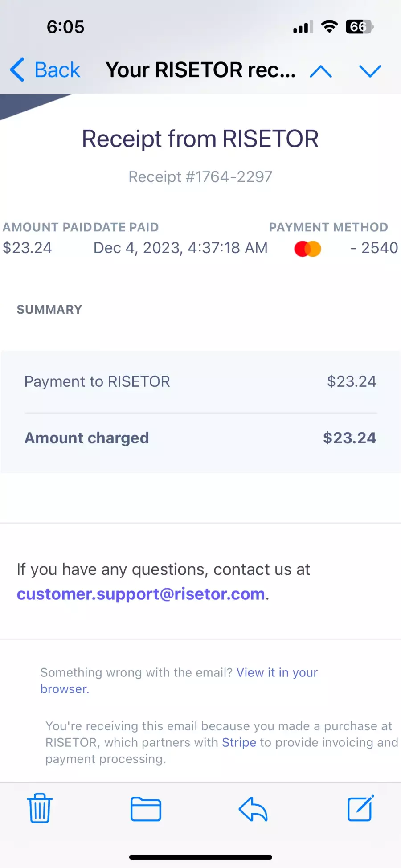Tap the email subject 'Your RISETOR rec...'
The height and width of the screenshot is (868, 401).
pyautogui.click(x=200, y=70)
